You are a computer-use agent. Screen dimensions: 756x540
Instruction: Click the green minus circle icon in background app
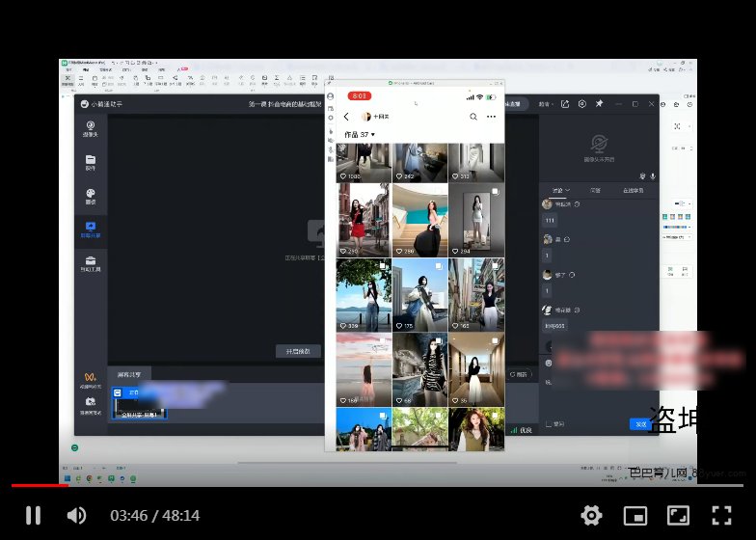[x=75, y=447]
